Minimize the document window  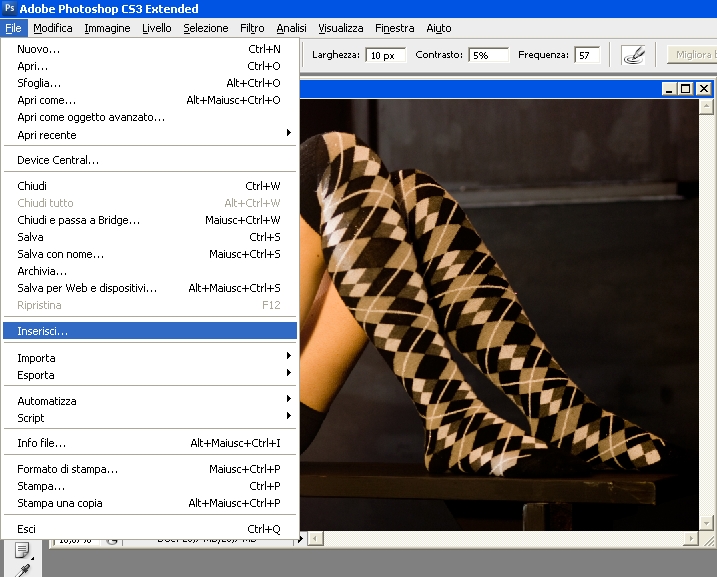tap(669, 89)
